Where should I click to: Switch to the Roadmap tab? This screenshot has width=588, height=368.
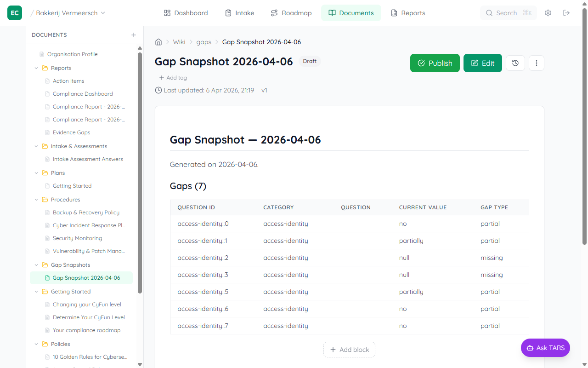click(291, 13)
